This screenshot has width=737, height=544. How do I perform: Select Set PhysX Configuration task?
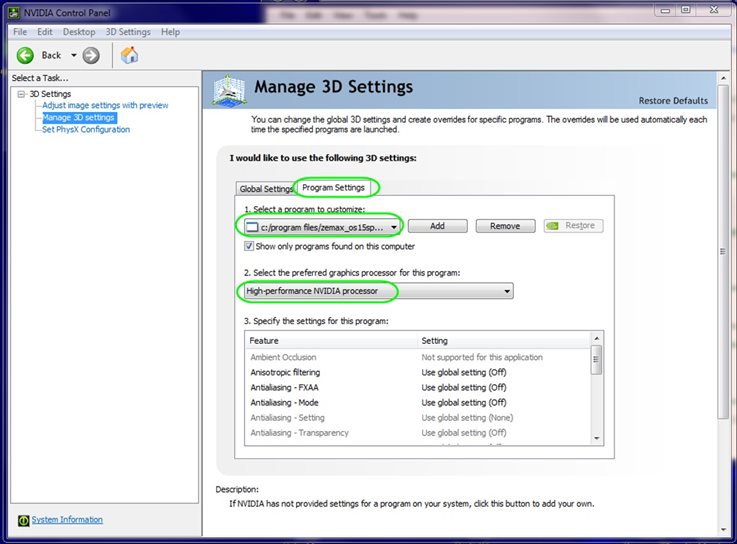86,129
